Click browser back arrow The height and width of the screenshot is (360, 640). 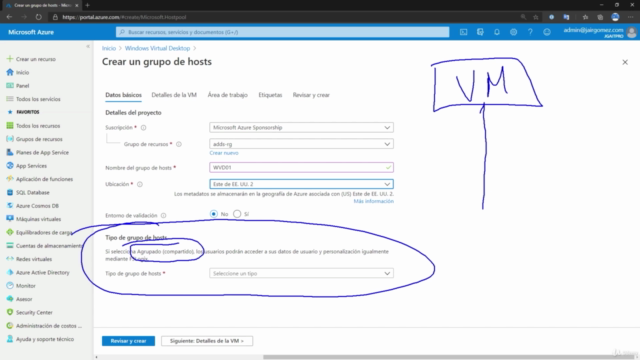[9, 17]
